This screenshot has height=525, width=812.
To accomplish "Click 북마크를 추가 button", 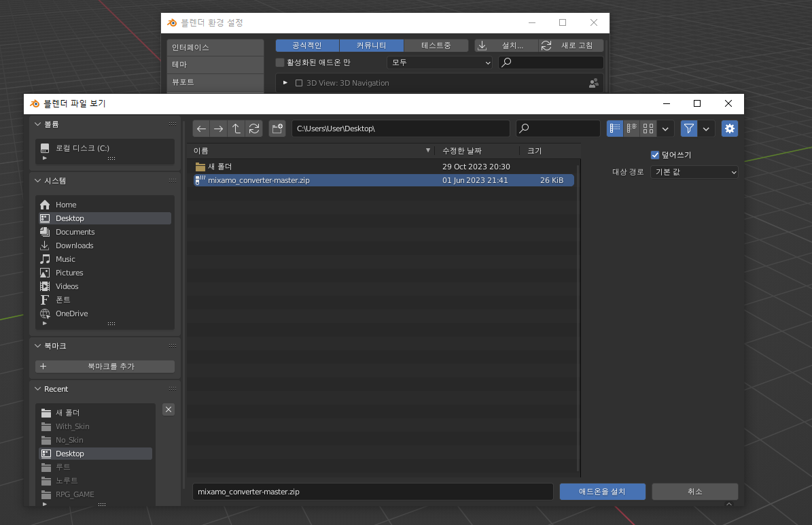I will [x=105, y=367].
